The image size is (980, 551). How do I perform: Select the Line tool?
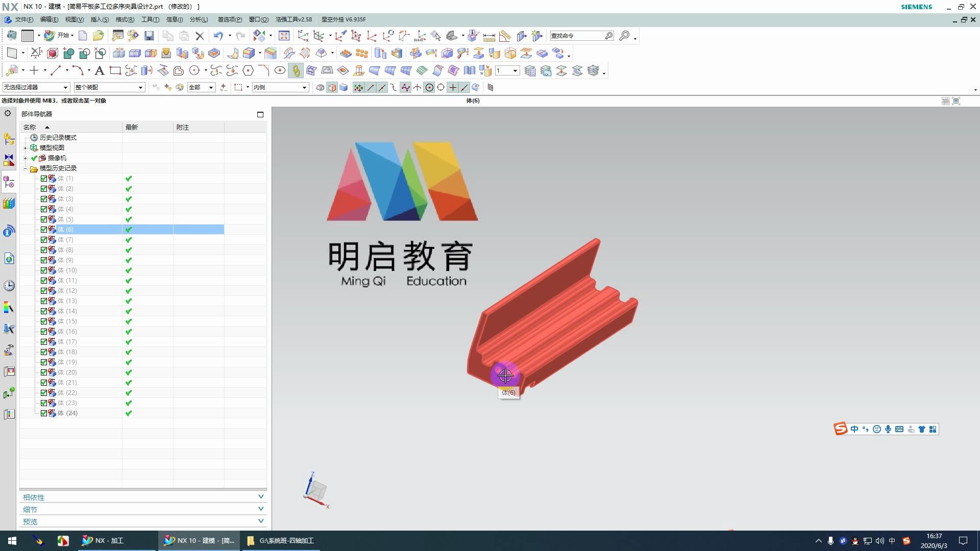[x=56, y=70]
